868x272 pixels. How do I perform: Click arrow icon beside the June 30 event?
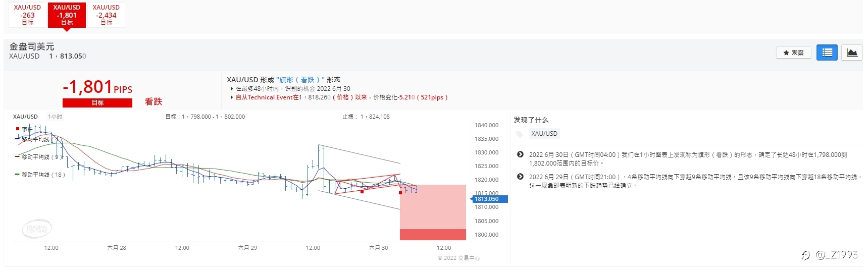520,154
